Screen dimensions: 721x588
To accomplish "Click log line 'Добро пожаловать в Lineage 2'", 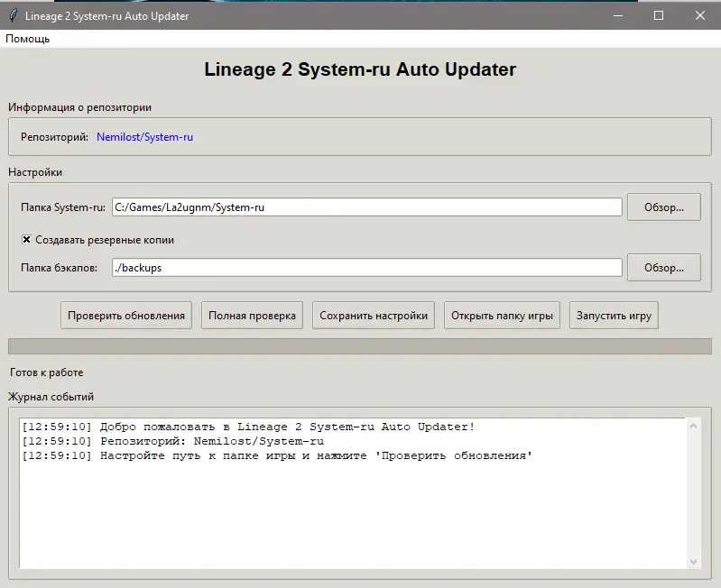I will (x=248, y=427).
